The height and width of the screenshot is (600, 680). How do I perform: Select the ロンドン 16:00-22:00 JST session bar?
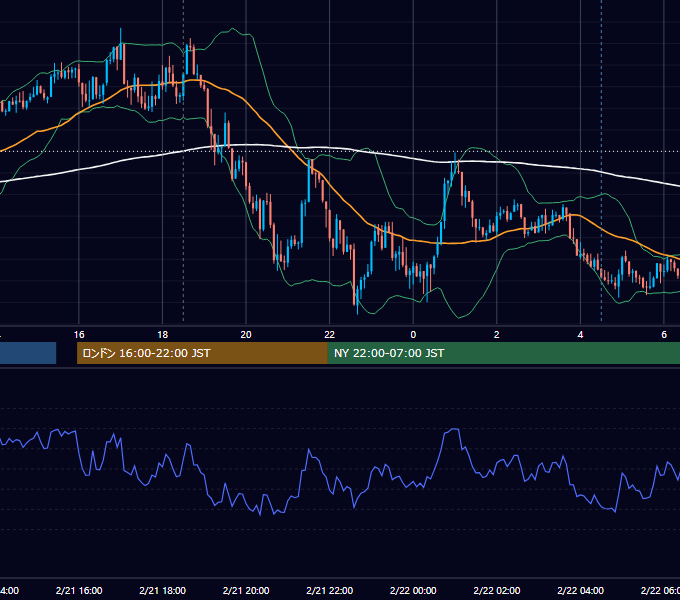pos(202,353)
